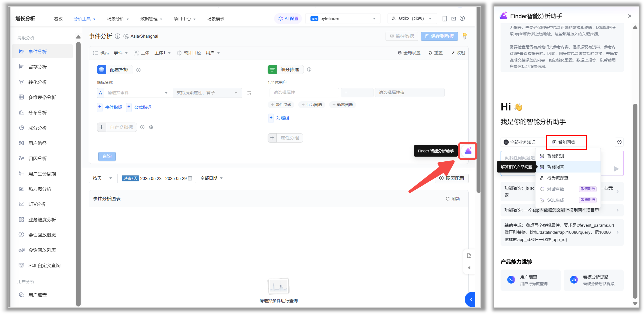The image size is (644, 314).
Task: Close the Finder智能分析助手 panel
Action: [630, 16]
